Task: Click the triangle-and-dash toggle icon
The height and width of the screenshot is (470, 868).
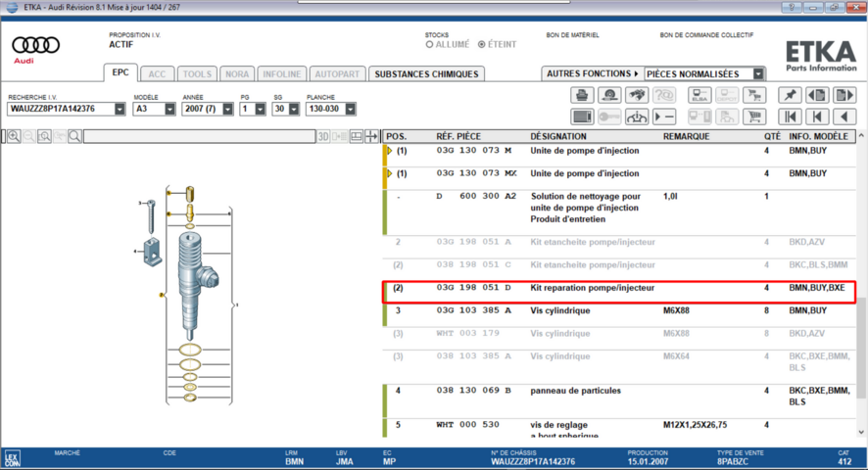Action: [x=663, y=117]
